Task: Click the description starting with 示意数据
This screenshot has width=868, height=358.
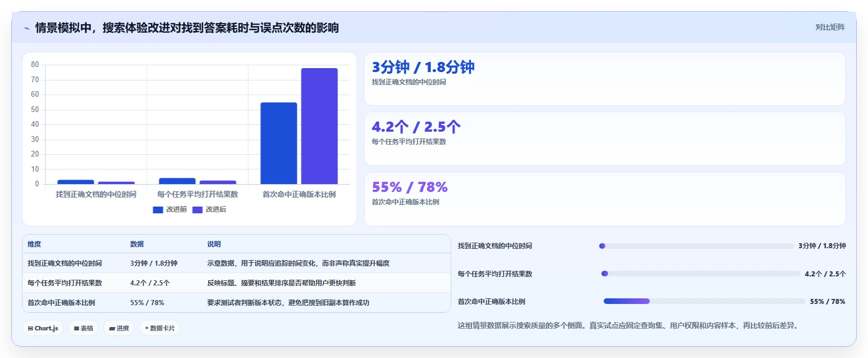Action: coord(298,263)
